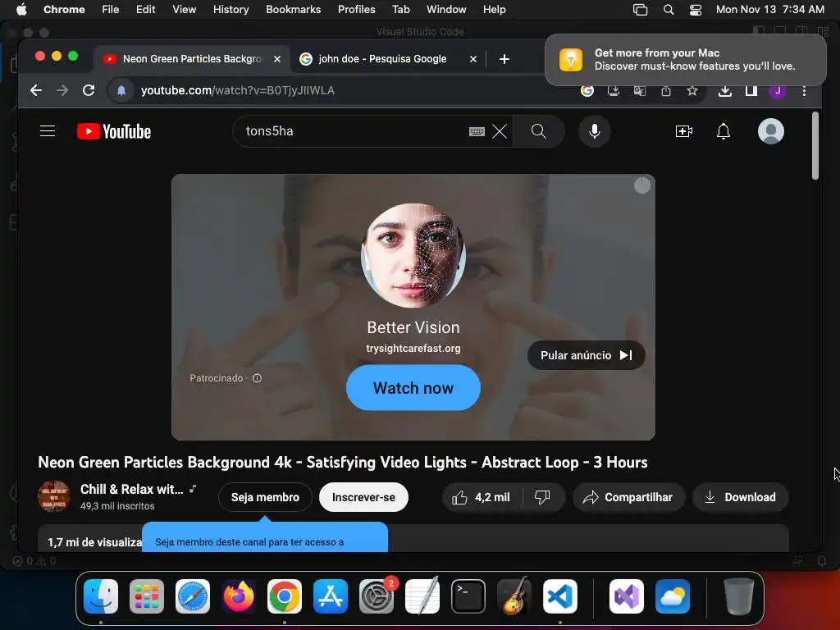The height and width of the screenshot is (630, 840).
Task: Click the Download button under video
Action: [x=741, y=497]
